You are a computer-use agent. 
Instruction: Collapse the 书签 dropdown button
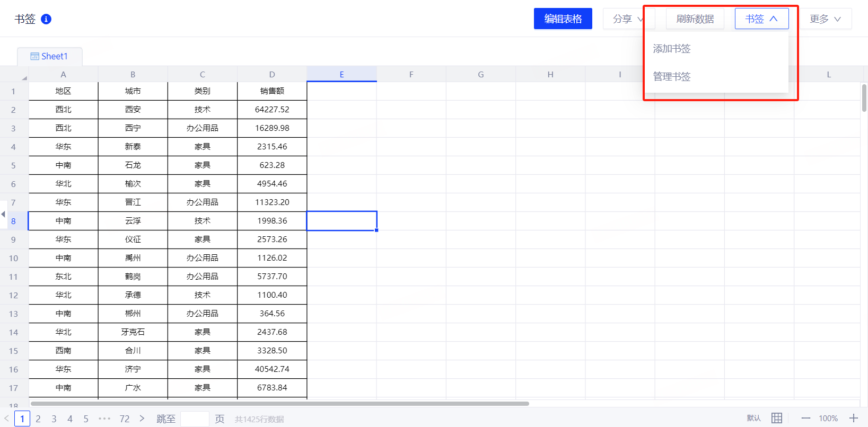coord(761,19)
